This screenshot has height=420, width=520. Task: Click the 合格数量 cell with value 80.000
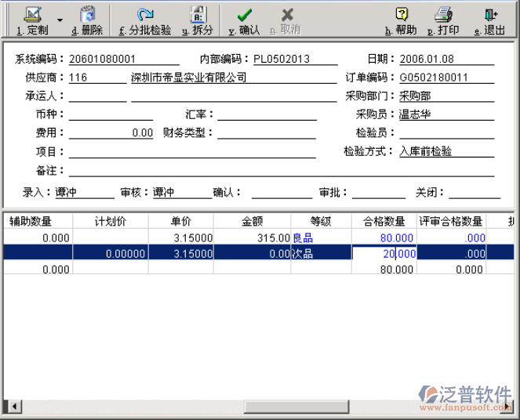point(383,237)
